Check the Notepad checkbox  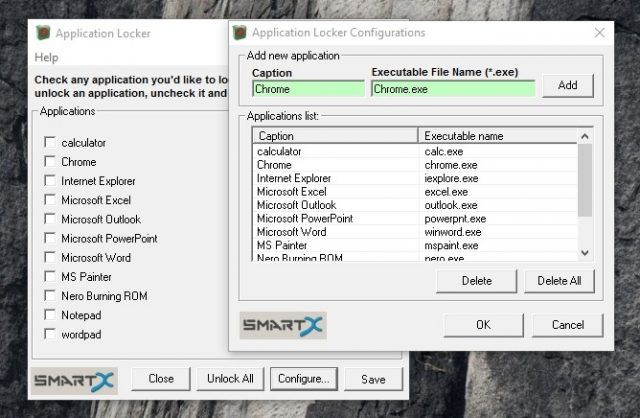[x=50, y=315]
